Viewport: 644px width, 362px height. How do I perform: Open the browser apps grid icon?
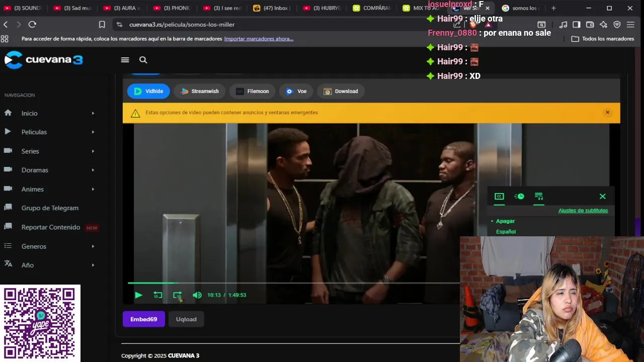click(x=5, y=39)
